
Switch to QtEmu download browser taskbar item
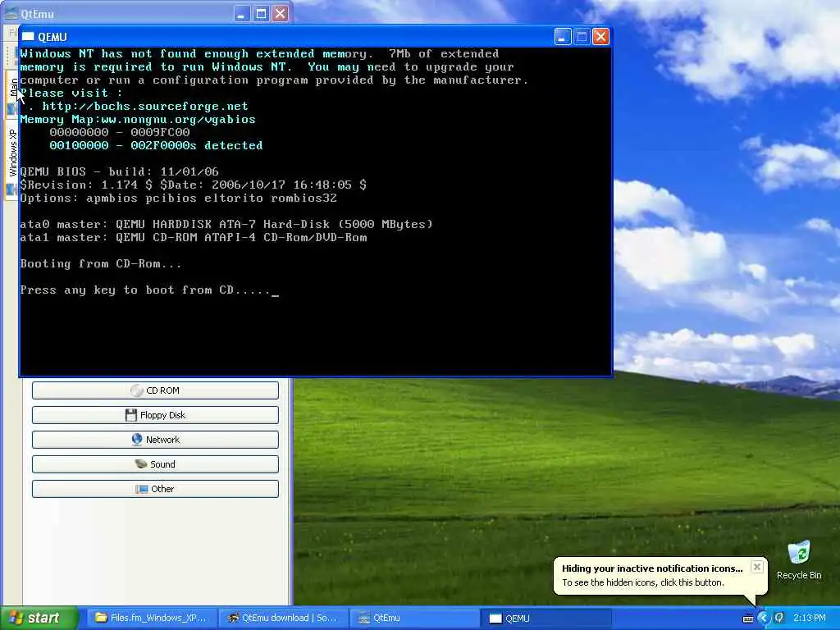(283, 618)
